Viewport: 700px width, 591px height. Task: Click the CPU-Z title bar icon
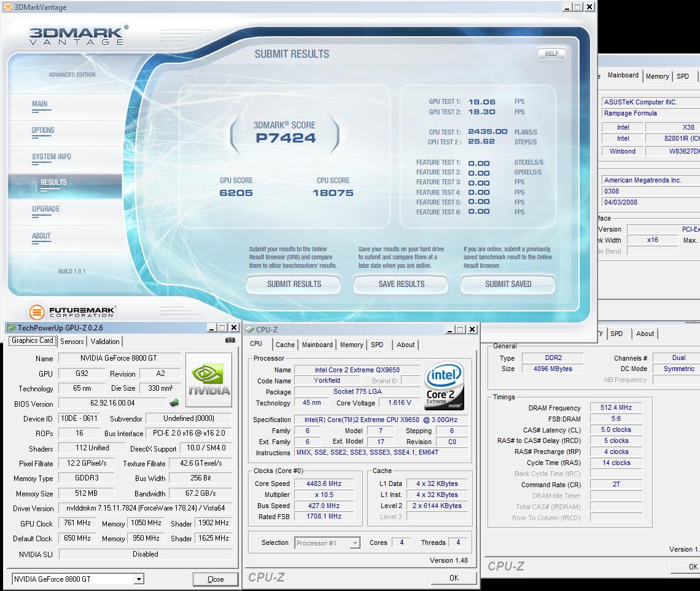(x=249, y=330)
